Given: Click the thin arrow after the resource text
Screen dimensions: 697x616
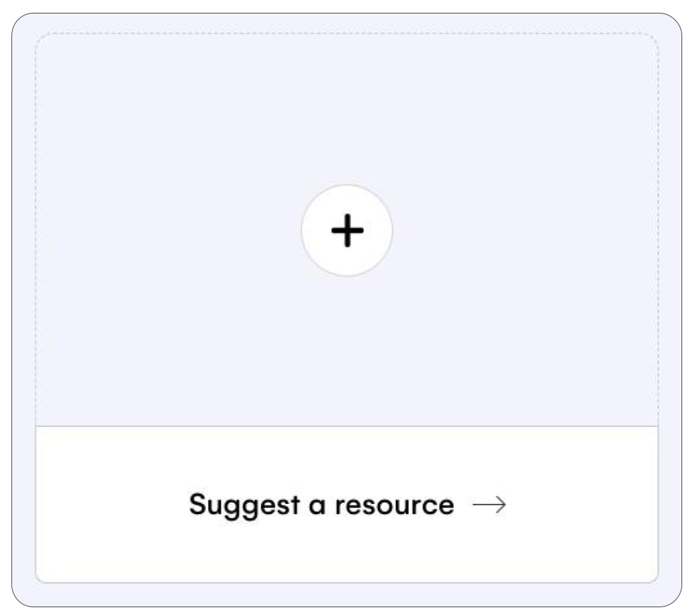Looking at the screenshot, I should coord(489,505).
